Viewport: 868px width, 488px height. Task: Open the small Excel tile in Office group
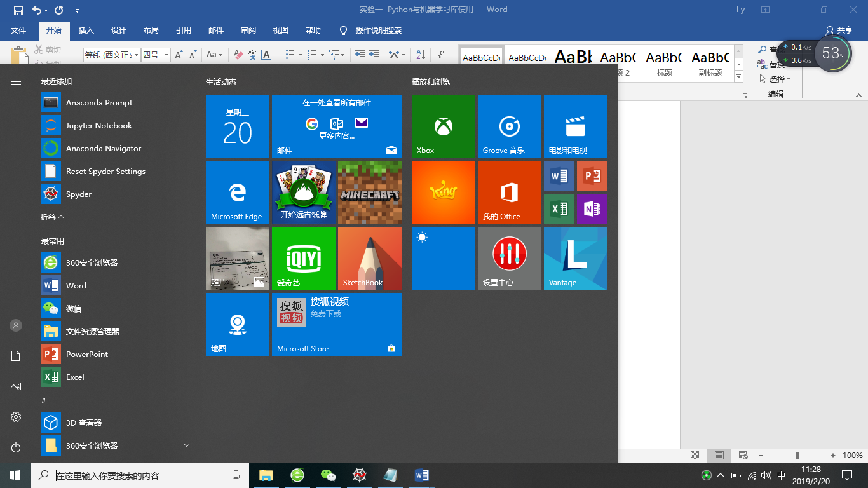tap(559, 209)
